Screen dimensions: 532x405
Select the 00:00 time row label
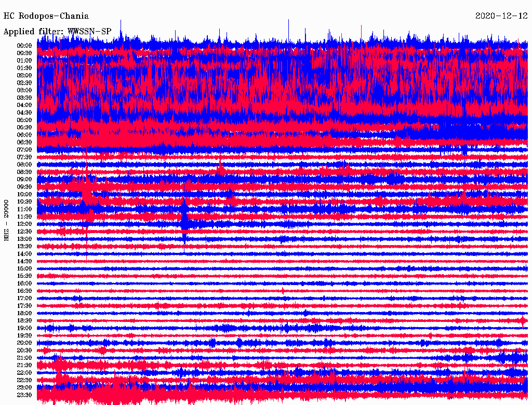coord(24,46)
